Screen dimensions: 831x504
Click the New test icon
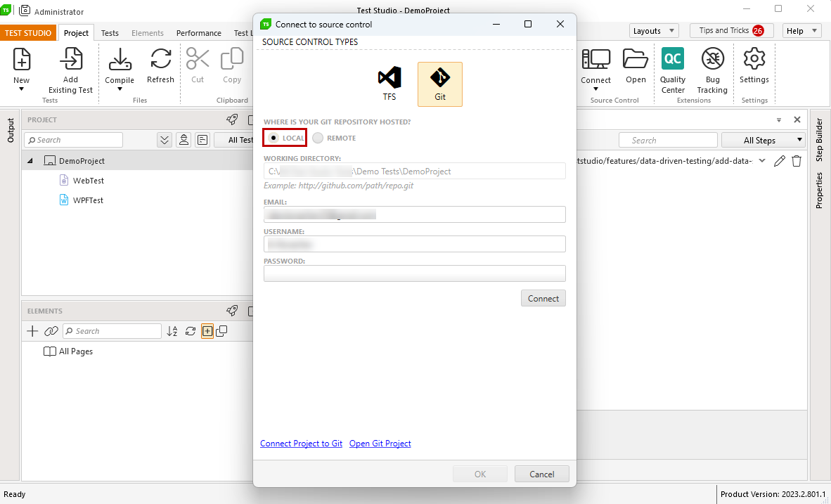pyautogui.click(x=21, y=59)
